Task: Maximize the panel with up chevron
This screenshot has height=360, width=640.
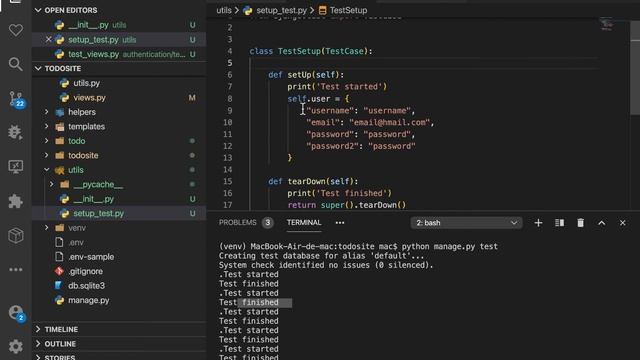Action: 601,223
